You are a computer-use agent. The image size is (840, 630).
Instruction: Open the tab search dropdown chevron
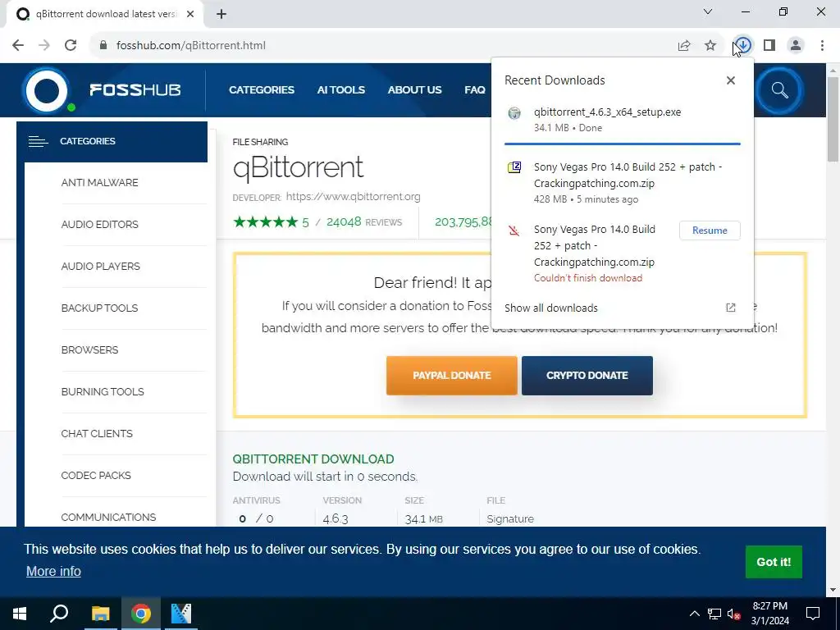708,11
